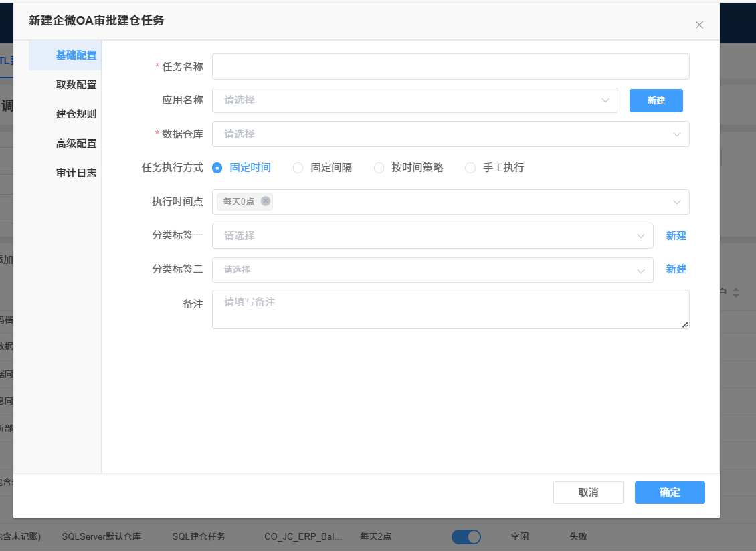Click the sort icon in table header
The image size is (756, 551).
coord(736,293)
